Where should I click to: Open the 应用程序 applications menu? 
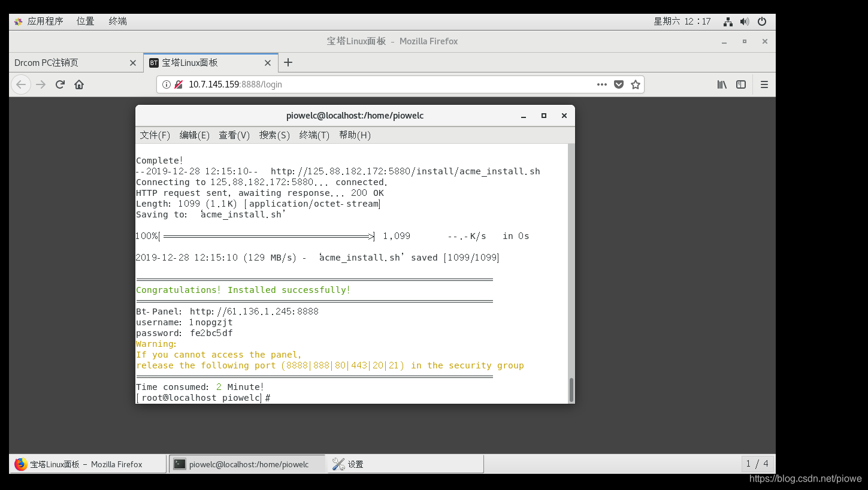pyautogui.click(x=38, y=21)
